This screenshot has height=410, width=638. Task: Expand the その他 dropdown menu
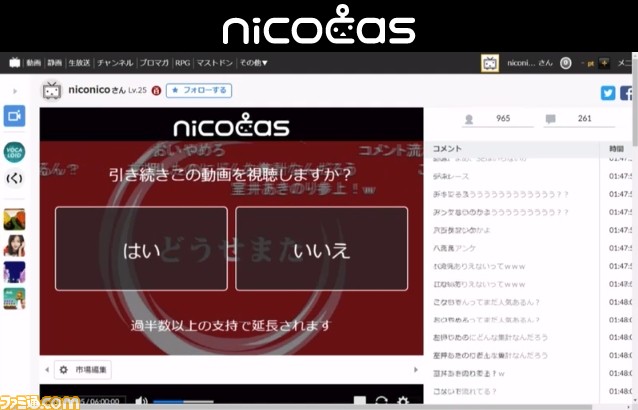click(x=253, y=63)
